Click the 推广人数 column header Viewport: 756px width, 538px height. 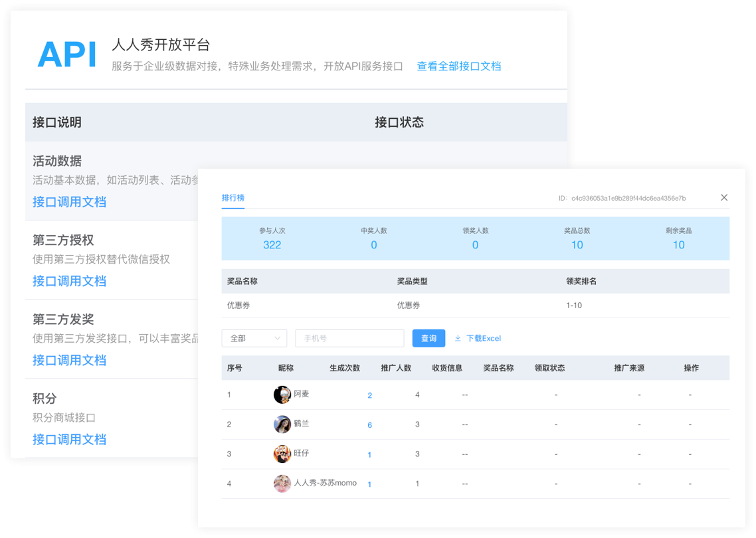tap(396, 368)
